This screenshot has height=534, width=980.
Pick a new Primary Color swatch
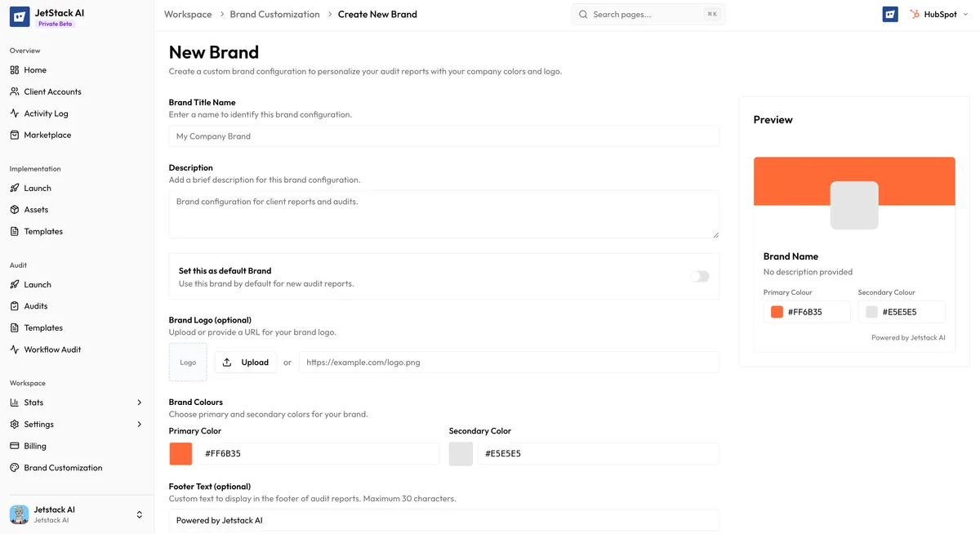tap(180, 452)
